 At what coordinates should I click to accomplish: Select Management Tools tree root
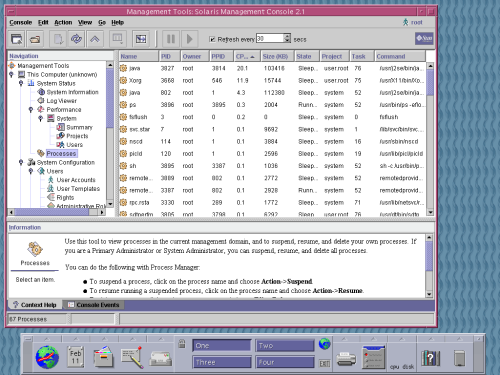[x=43, y=66]
